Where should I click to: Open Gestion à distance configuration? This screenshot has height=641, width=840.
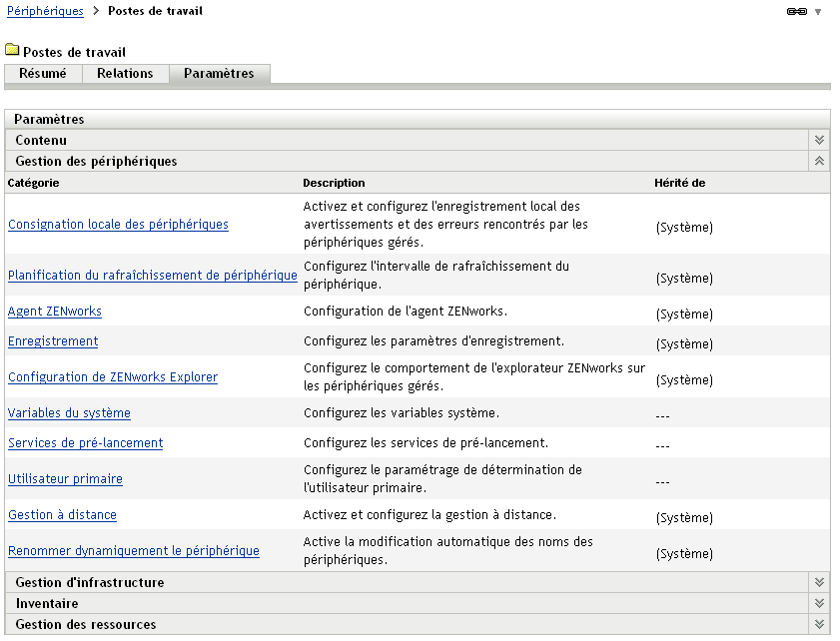(x=61, y=514)
